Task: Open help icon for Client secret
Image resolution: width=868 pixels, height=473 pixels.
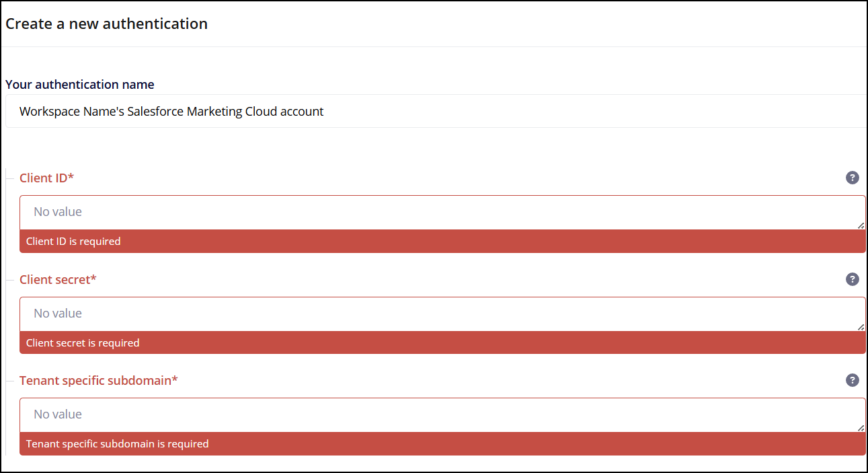Action: click(852, 279)
